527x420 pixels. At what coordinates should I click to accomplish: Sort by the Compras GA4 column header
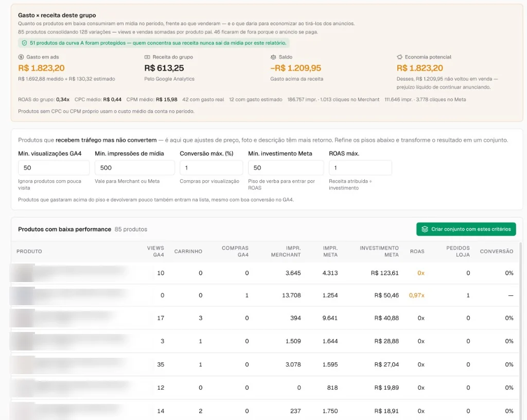(235, 251)
